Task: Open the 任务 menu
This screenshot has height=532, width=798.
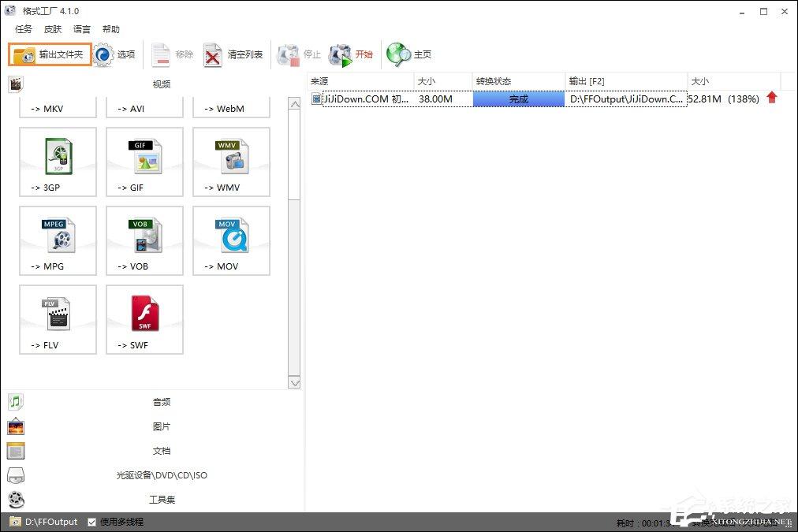Action: click(x=24, y=29)
